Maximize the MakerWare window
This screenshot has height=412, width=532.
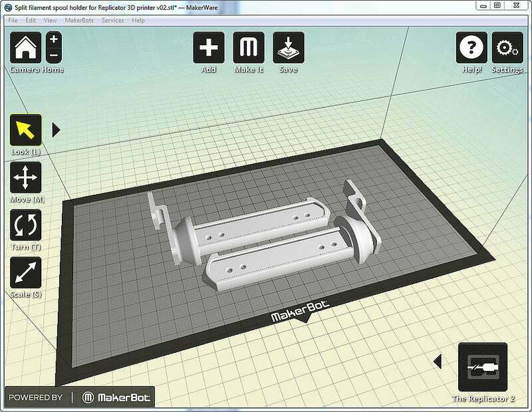(x=497, y=5)
